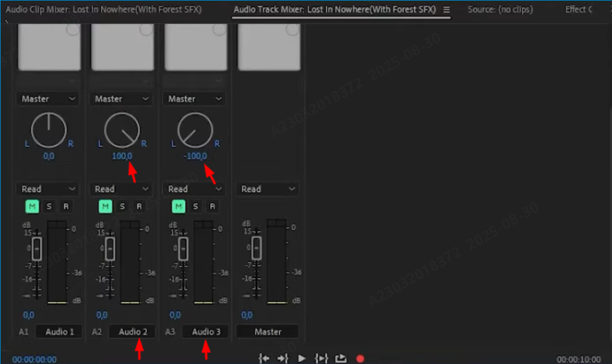Enable record on Audio 2 track
The image size is (612, 364).
pos(139,206)
